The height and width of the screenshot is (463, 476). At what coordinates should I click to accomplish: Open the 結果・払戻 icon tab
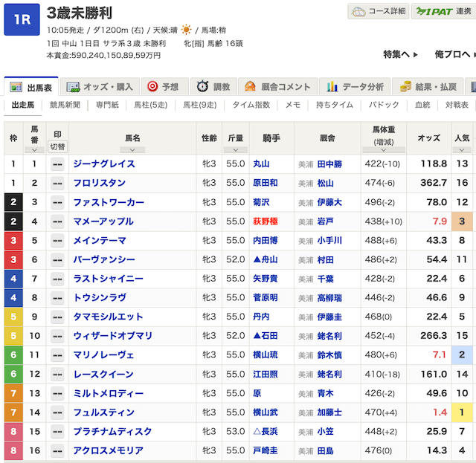pos(429,87)
